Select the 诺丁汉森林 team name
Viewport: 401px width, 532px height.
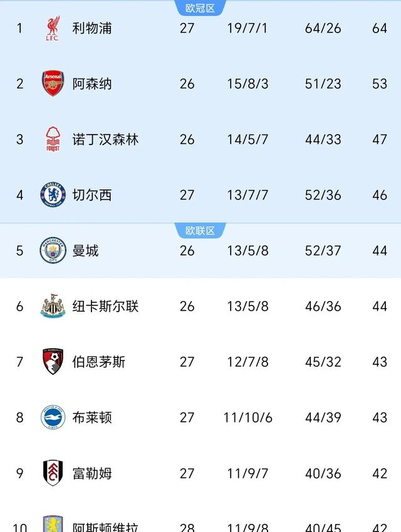[x=105, y=140]
